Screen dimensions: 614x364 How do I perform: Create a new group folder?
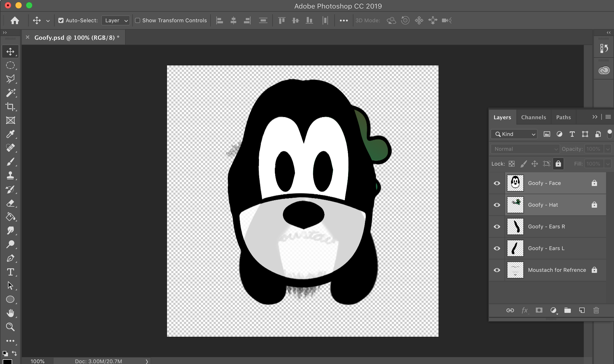(x=568, y=310)
